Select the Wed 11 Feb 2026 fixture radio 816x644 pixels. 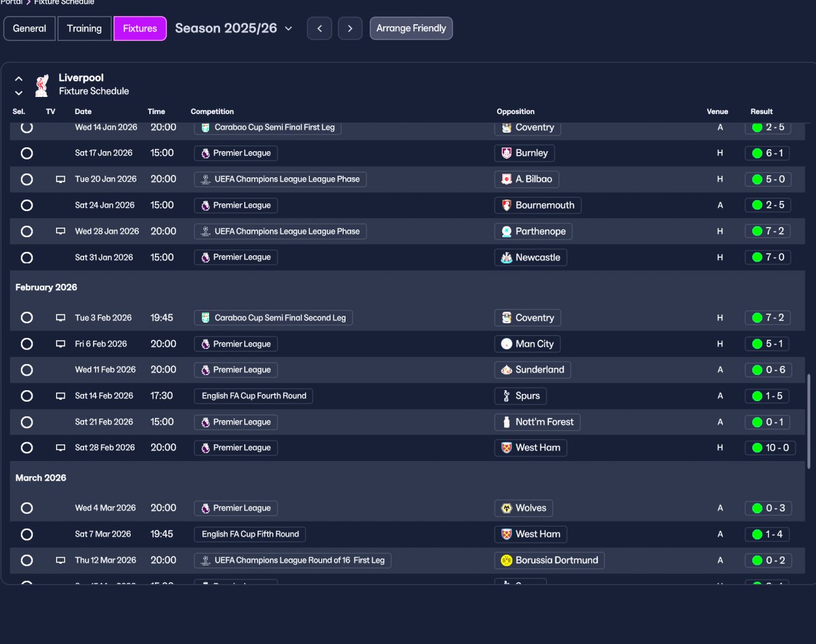(x=27, y=370)
